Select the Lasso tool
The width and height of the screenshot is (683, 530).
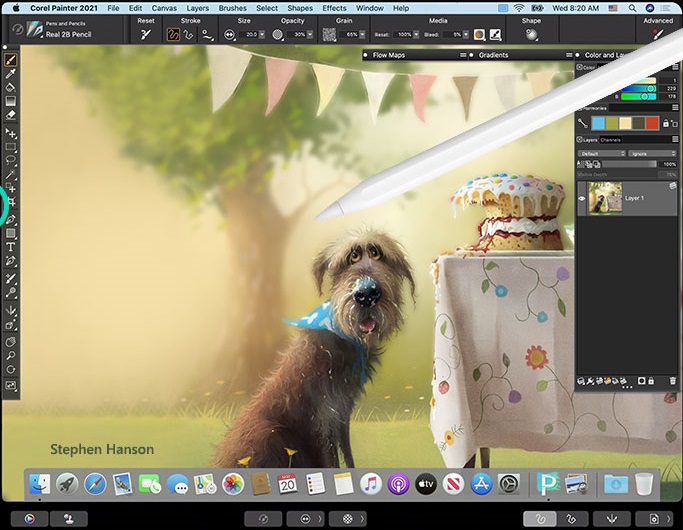coord(10,160)
